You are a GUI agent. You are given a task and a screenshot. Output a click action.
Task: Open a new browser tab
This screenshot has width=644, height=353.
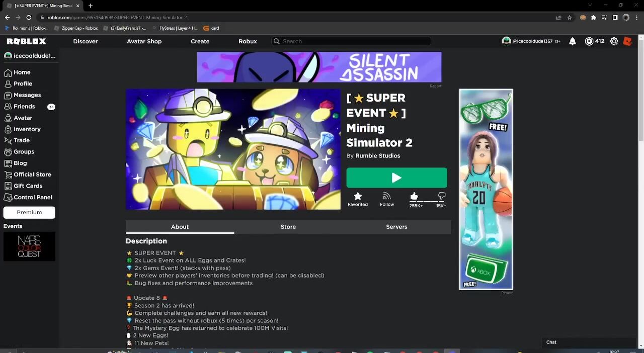91,6
